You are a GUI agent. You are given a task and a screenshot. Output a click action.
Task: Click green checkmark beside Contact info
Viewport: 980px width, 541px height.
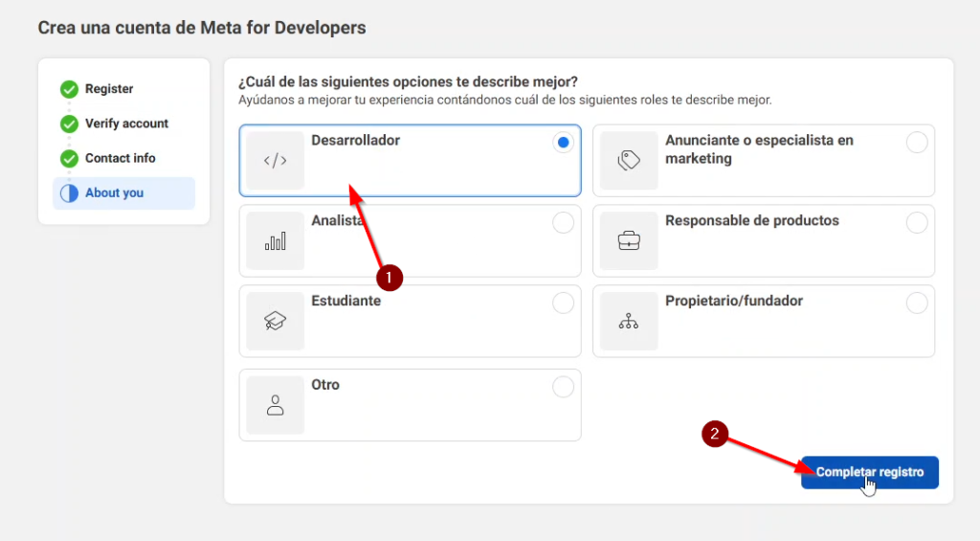point(69,158)
